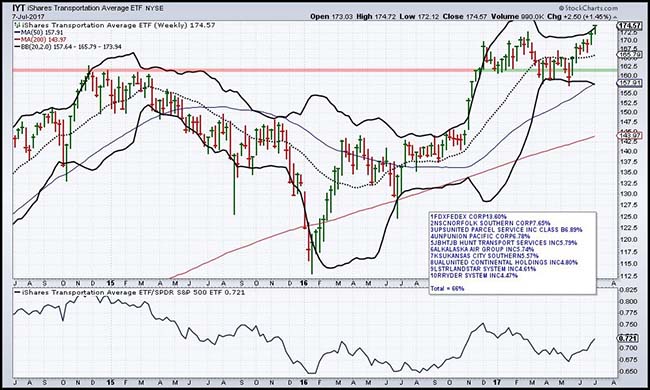The width and height of the screenshot is (650, 390).
Task: Click the 112.5 label on price axis
Action: 627,276
